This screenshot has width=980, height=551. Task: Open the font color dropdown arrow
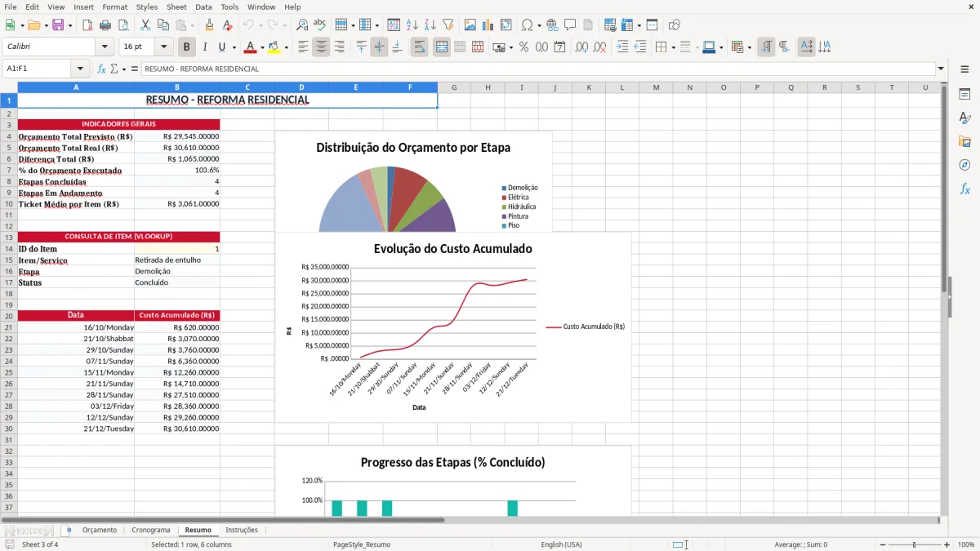(x=261, y=47)
